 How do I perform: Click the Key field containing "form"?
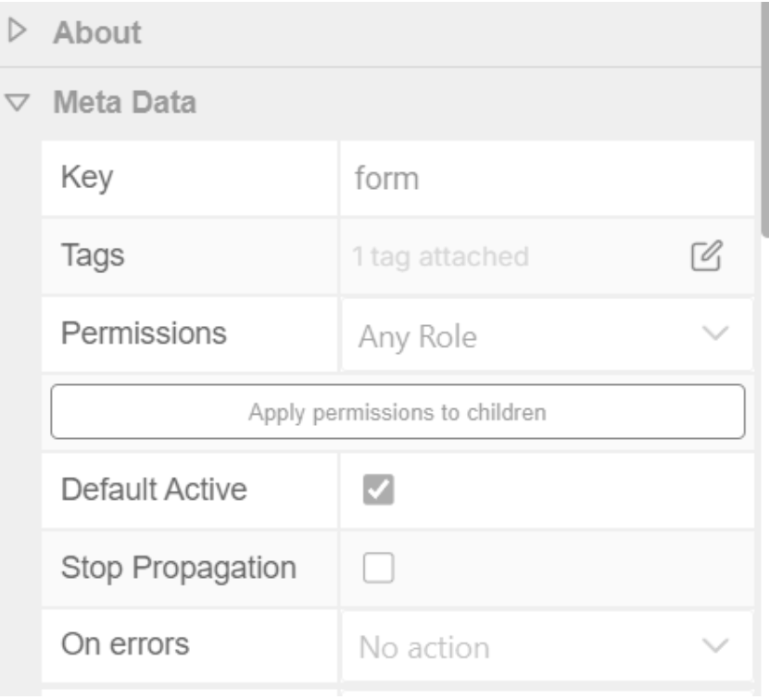click(x=547, y=178)
